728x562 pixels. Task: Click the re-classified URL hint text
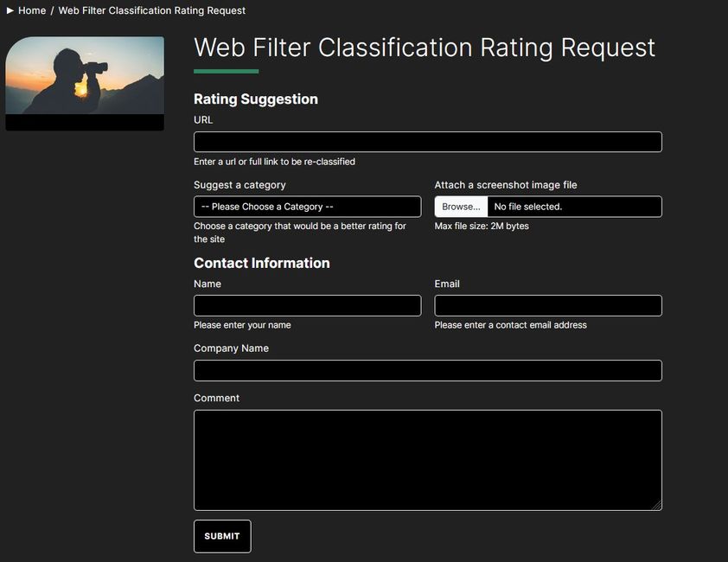(x=274, y=162)
